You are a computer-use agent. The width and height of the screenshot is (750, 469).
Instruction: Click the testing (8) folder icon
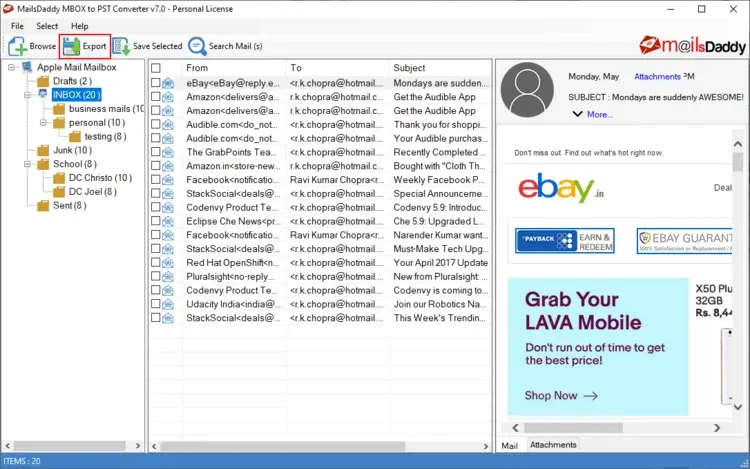(x=75, y=137)
